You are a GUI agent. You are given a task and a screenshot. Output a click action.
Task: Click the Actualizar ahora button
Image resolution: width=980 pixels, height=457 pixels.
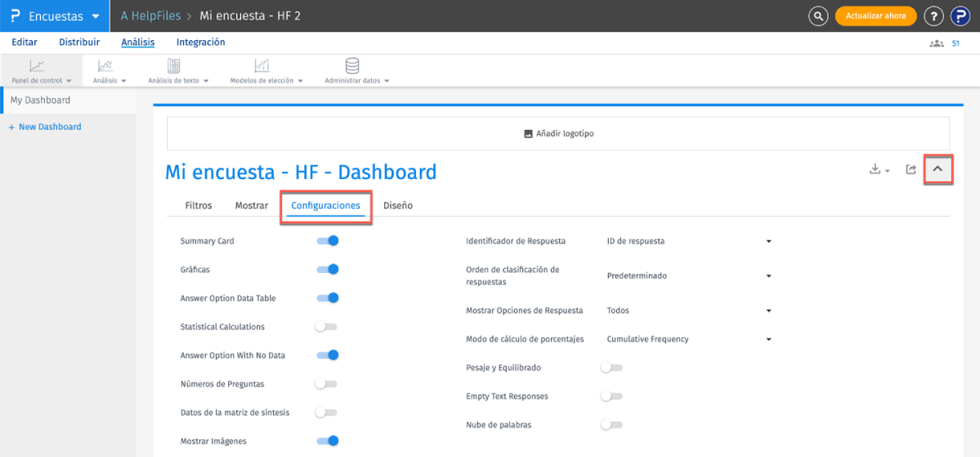[x=875, y=16]
